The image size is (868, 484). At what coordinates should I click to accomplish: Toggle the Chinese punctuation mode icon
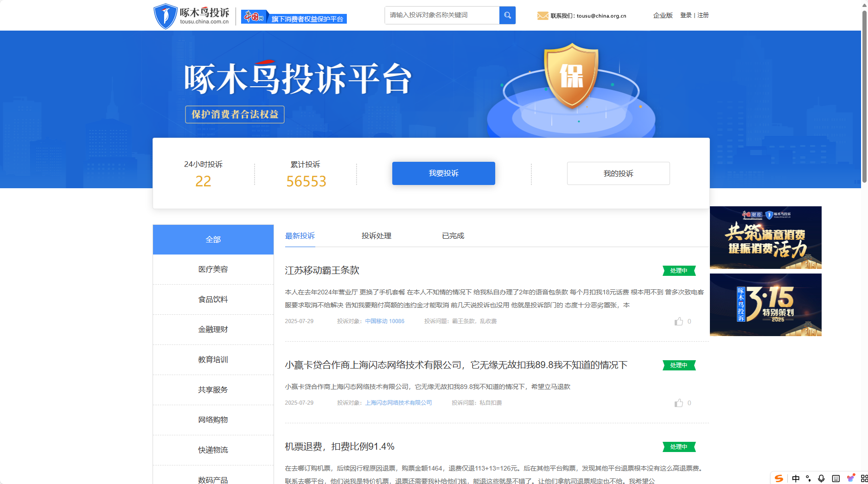pos(808,478)
